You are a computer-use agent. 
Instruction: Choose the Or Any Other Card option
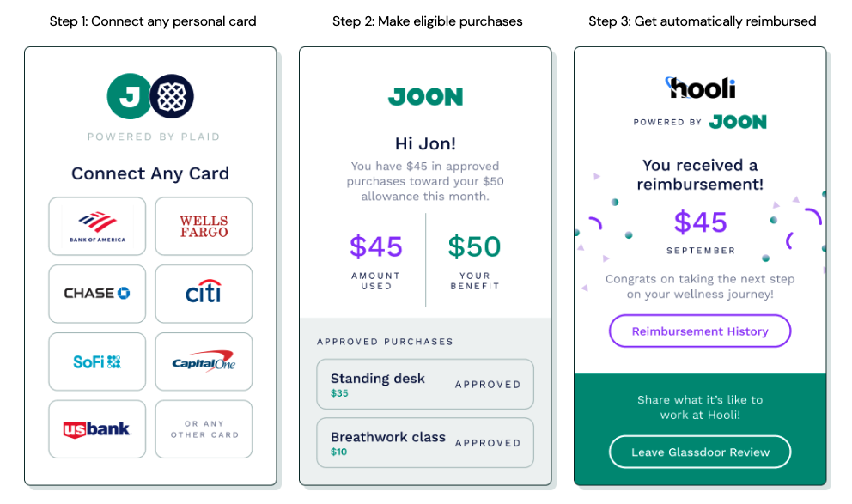pos(204,429)
